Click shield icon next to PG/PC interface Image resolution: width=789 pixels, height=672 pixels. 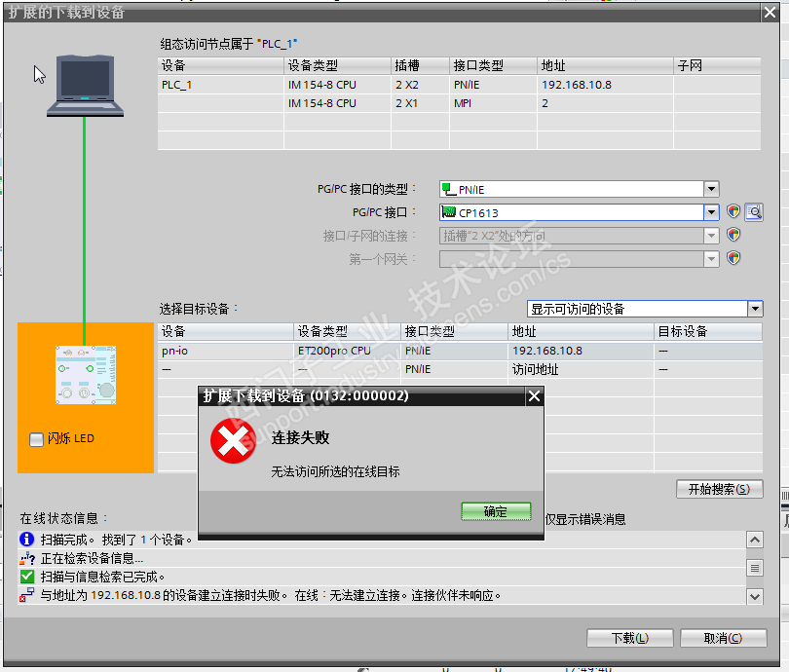(x=733, y=211)
